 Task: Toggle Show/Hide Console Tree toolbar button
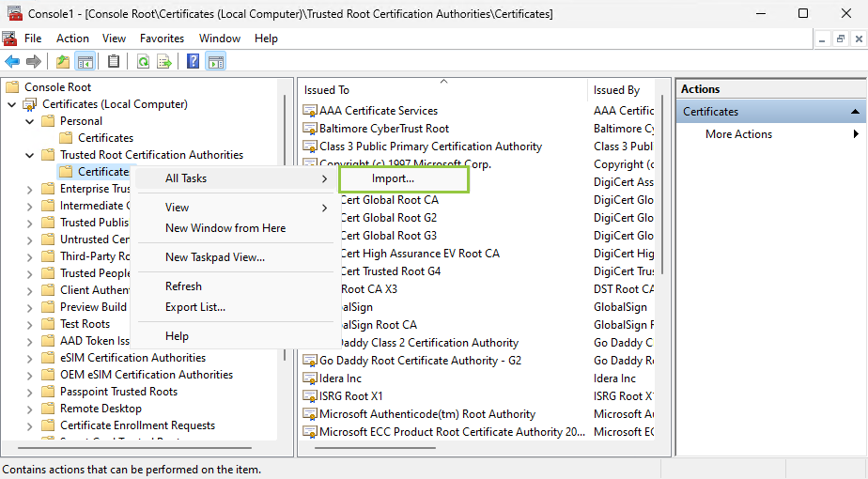click(85, 62)
